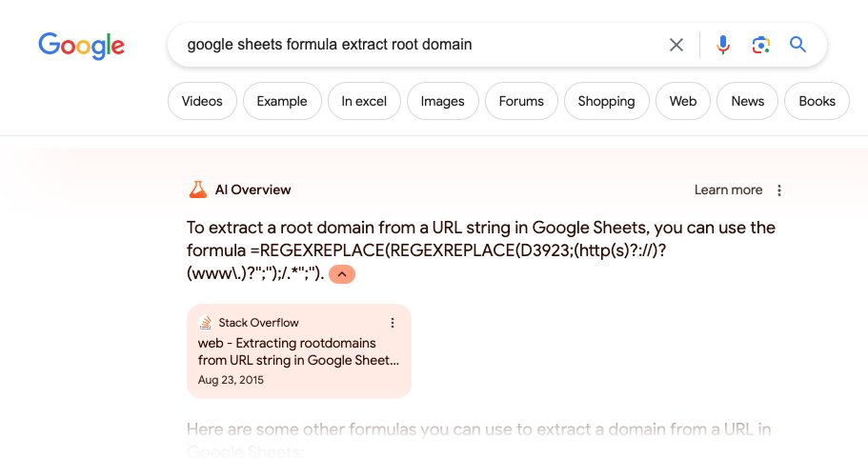
Task: Filter results by Videos
Action: pyautogui.click(x=202, y=101)
